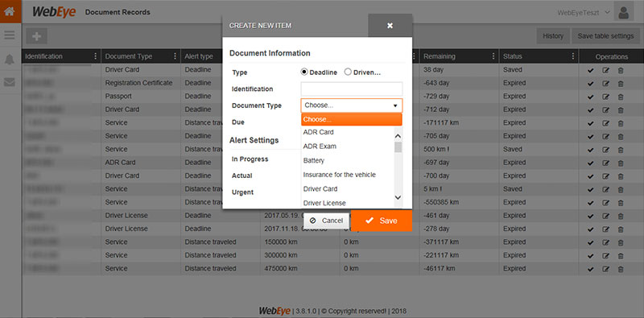The image size is (644, 318).
Task: Delete the -371117 km Service row
Action: coord(620,242)
